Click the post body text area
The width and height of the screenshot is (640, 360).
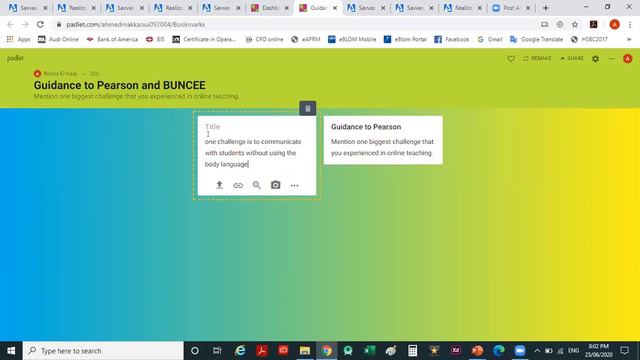click(x=257, y=153)
